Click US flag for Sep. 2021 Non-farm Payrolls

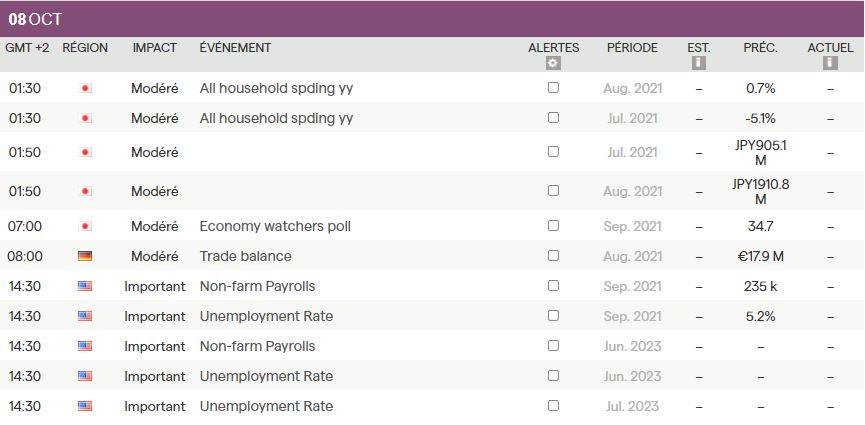click(x=85, y=286)
